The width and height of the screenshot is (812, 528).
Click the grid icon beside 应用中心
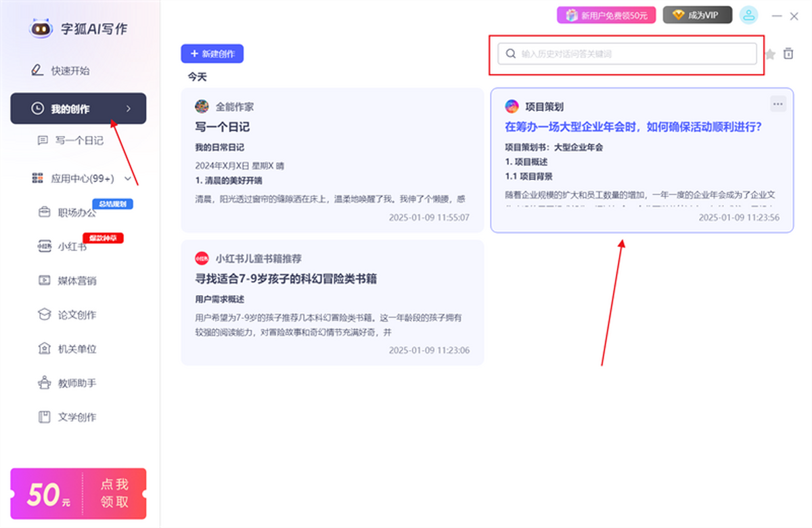38,179
